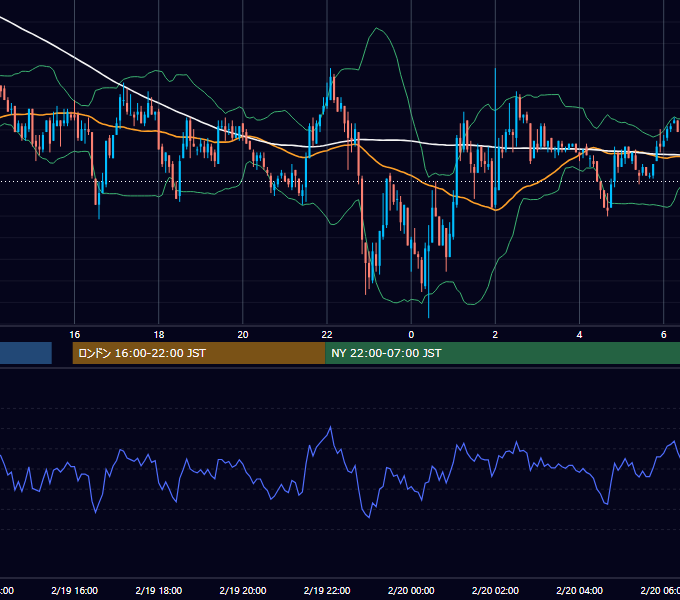Click the NY 22:00-07:00 JST session bar
The width and height of the screenshot is (680, 600).
point(502,353)
